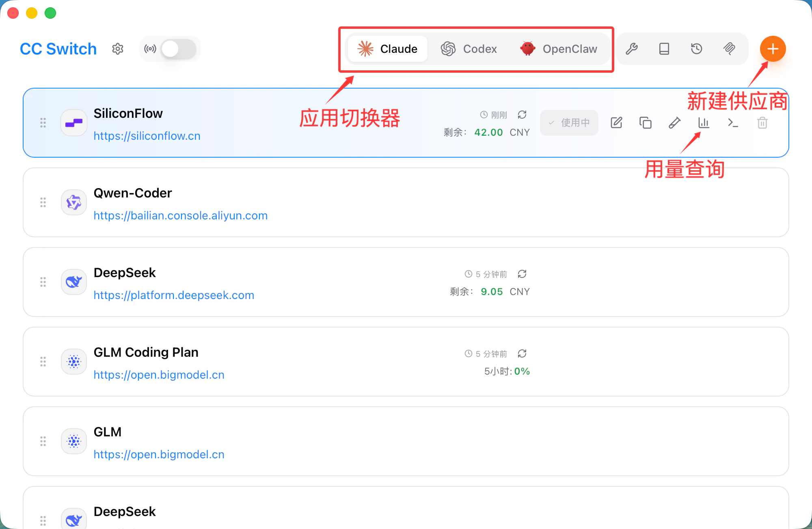Image resolution: width=812 pixels, height=529 pixels.
Task: Switch to the Codex app tab
Action: tap(469, 49)
